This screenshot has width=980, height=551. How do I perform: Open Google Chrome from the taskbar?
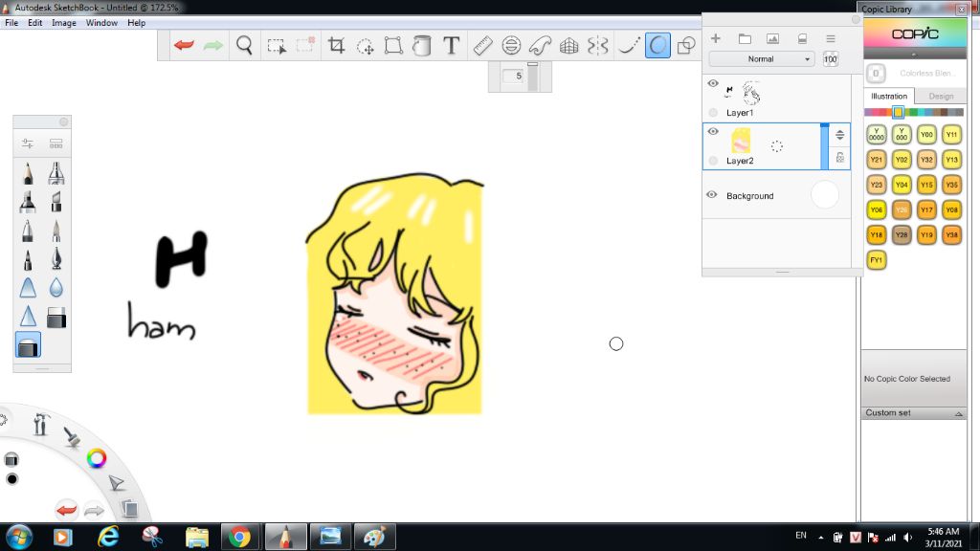point(239,537)
